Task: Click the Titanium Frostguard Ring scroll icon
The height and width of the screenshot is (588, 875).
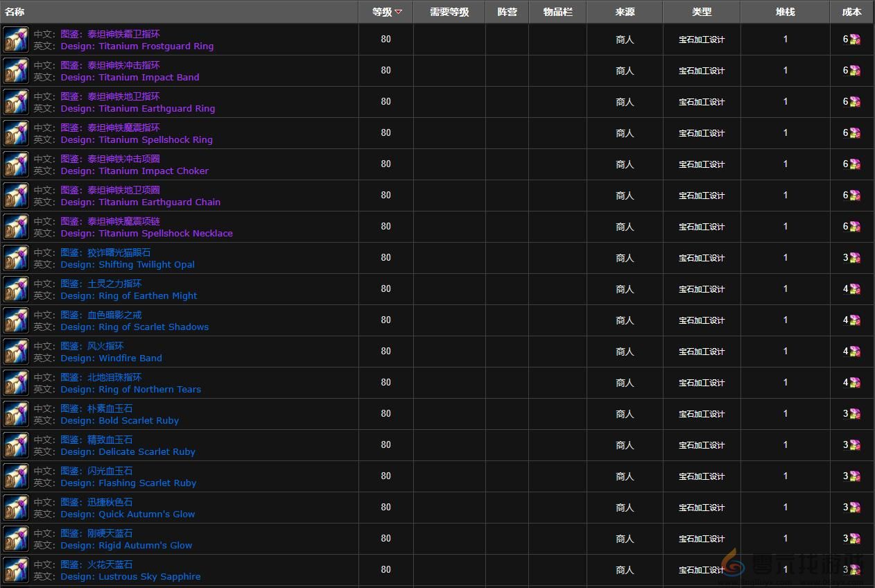Action: point(16,40)
